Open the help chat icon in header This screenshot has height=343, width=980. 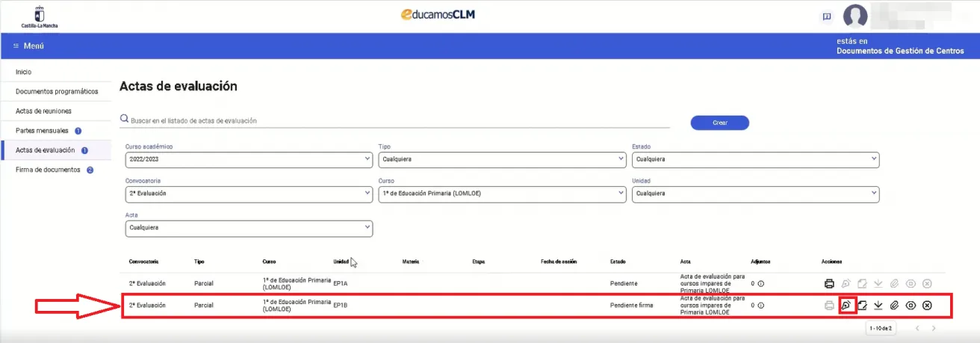pyautogui.click(x=827, y=16)
